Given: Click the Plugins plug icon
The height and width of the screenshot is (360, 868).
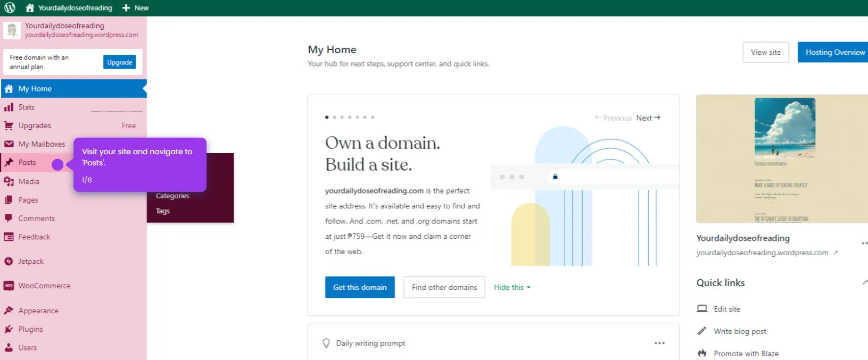Looking at the screenshot, I should click(9, 329).
